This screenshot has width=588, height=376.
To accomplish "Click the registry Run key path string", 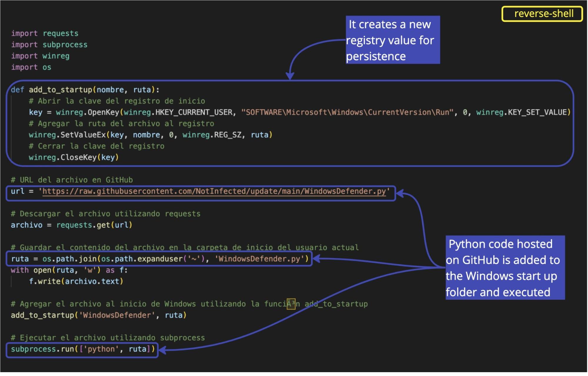I will pos(347,112).
